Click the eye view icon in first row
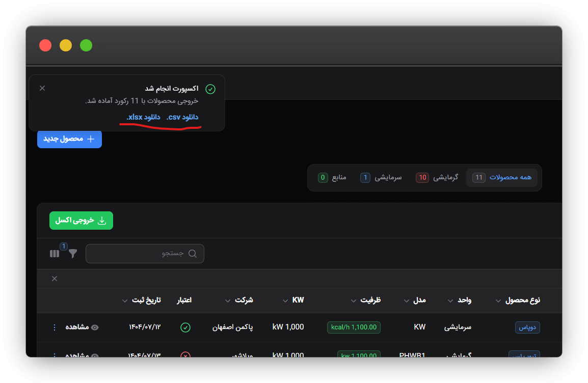Viewport: 588px width, 383px height. [94, 327]
